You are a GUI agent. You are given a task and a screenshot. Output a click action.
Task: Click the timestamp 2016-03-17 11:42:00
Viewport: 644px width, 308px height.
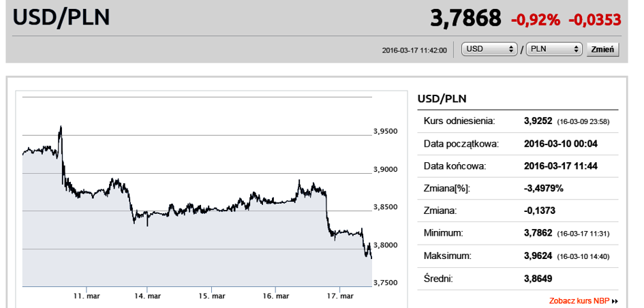pos(414,50)
